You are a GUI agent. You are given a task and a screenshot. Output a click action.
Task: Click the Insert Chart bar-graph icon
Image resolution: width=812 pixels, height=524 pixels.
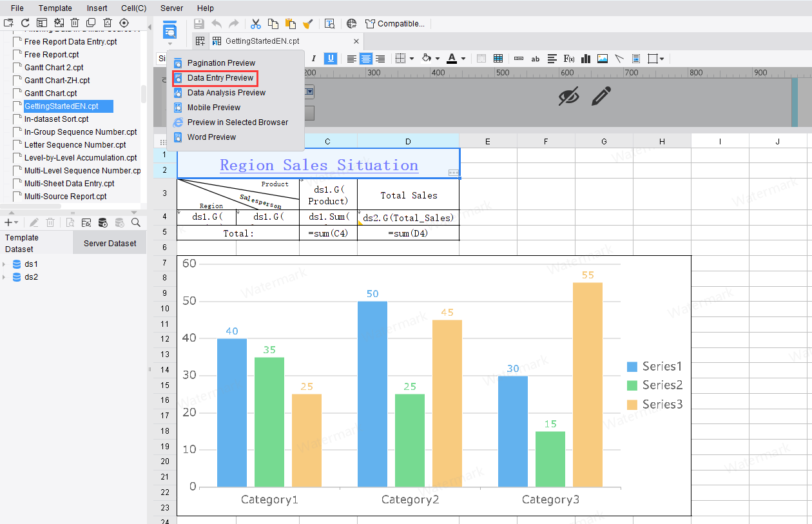586,59
